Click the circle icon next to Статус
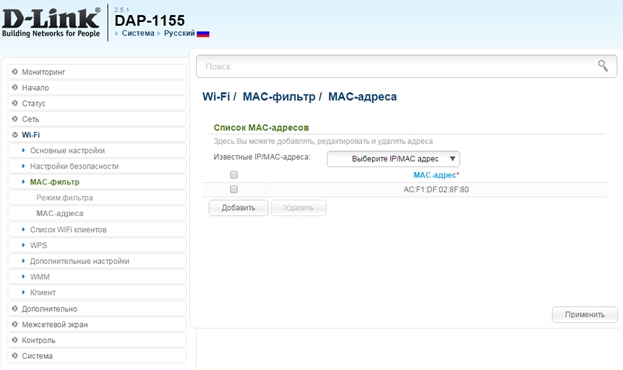The image size is (623, 370). [x=15, y=103]
